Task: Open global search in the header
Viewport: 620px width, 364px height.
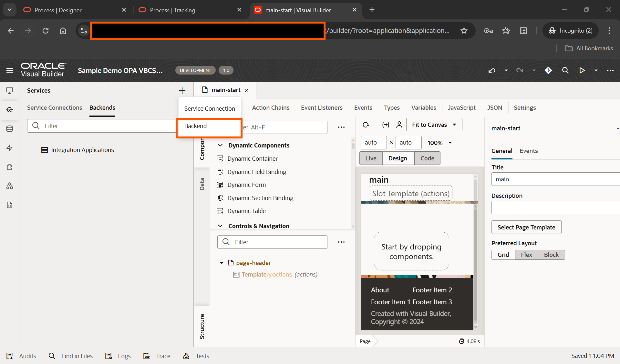Action: [565, 70]
